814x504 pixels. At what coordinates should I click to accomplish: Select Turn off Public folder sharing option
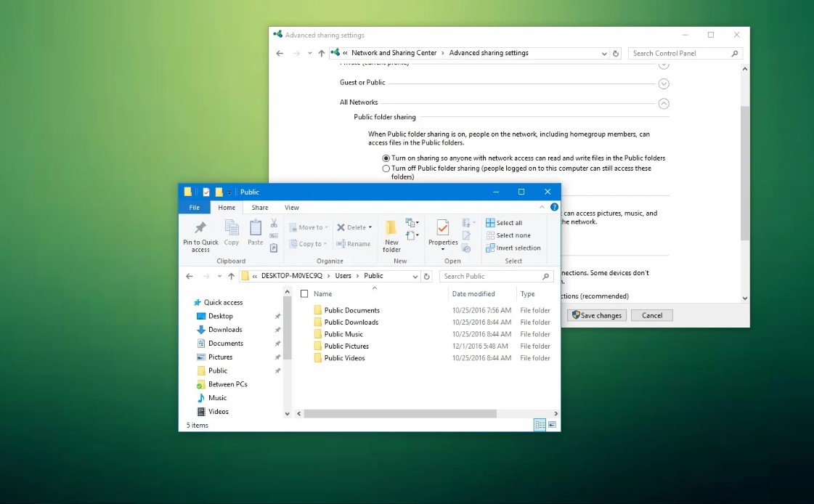[386, 168]
